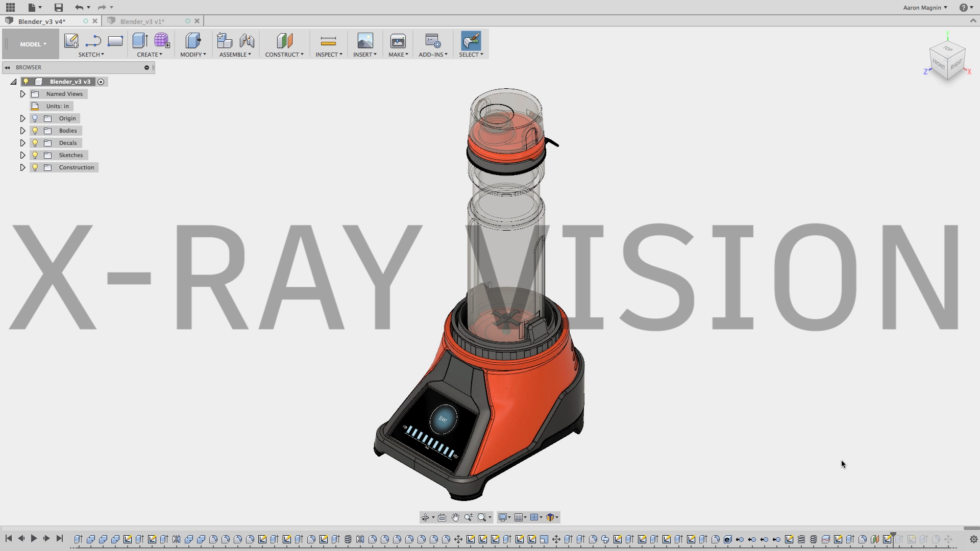Click the Joint icon under Assemble
Screen dimensions: 980x551
(247, 41)
